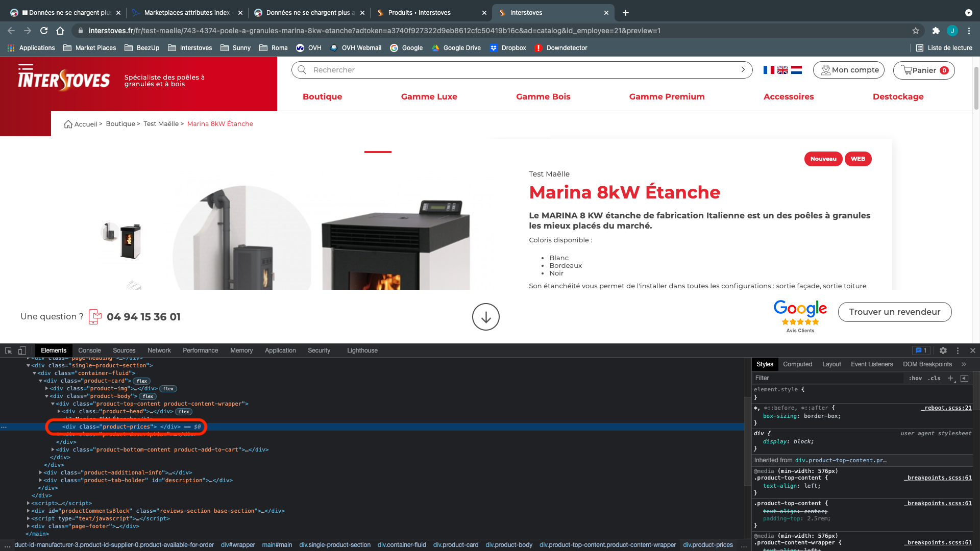Screen dimensions: 980x551
Task: Open the Panier cart button
Action: 924,70
